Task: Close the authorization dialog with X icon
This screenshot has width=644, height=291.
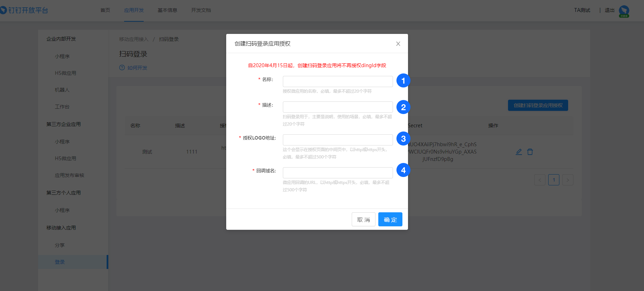Action: pos(398,44)
